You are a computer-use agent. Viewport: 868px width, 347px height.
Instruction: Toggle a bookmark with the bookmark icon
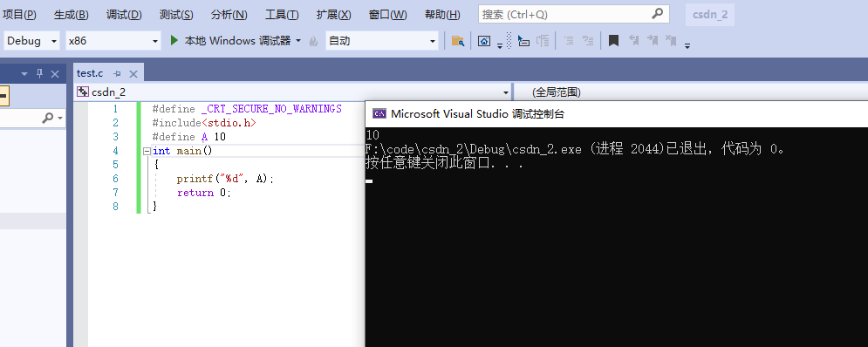pos(613,40)
